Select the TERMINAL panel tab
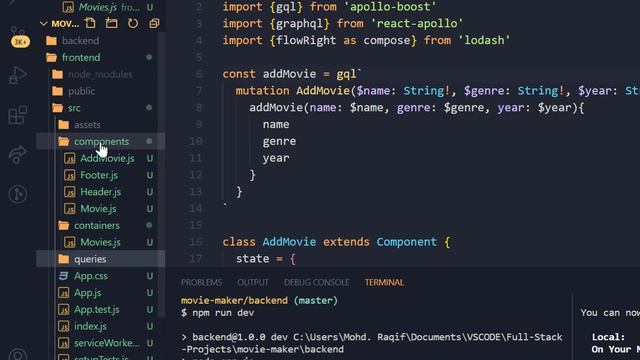640x360 pixels. [x=384, y=282]
